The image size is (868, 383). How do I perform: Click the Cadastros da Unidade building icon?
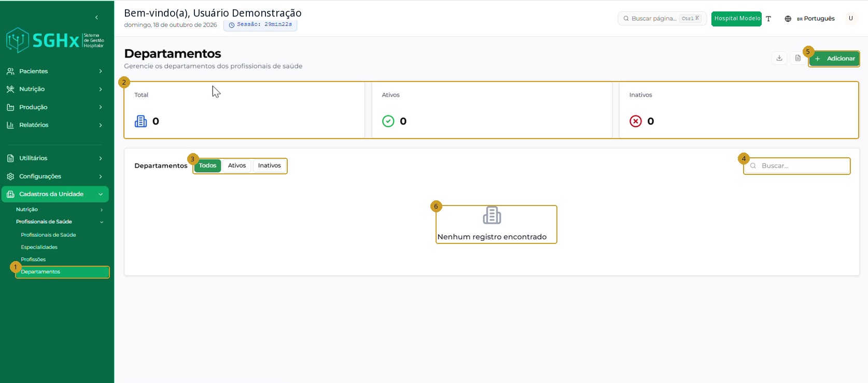[10, 194]
